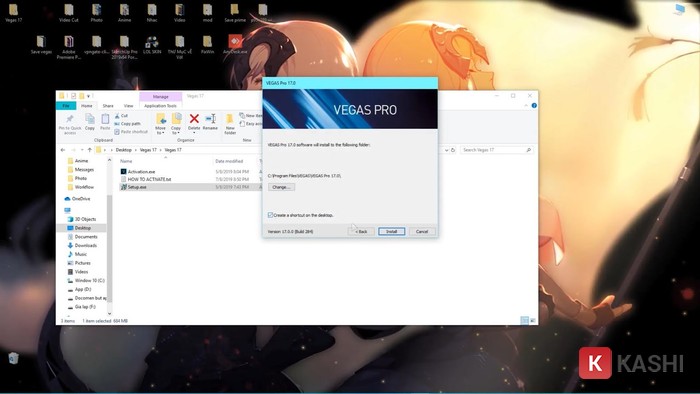700x394 pixels.
Task: Select the Save vegas folder on the desktop
Action: click(41, 44)
